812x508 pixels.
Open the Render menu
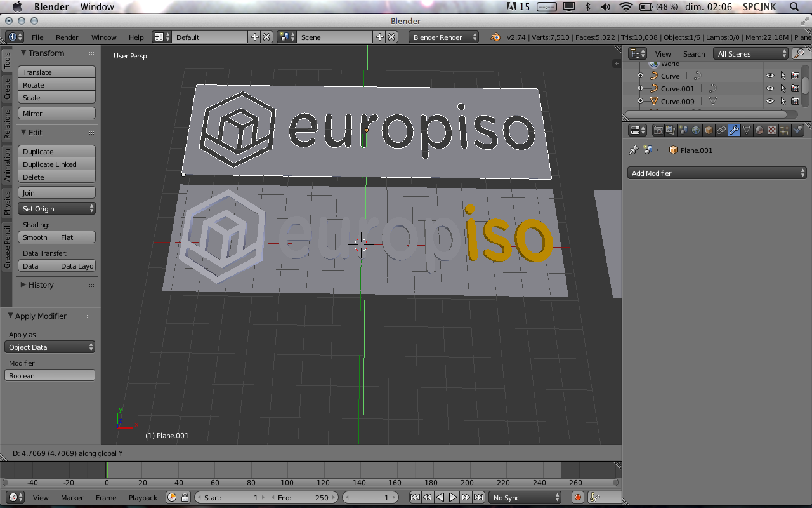tap(67, 37)
